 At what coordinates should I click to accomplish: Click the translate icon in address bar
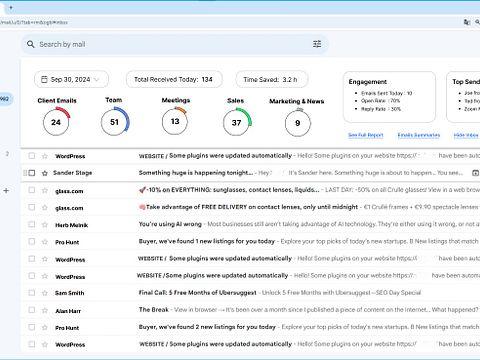(467, 22)
